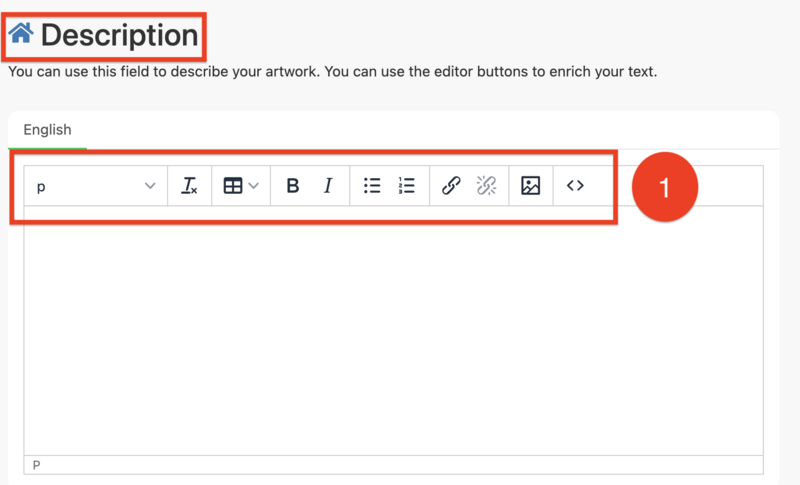Click the red circle marker numbered 1
Viewport: 800px width, 485px height.
click(665, 187)
